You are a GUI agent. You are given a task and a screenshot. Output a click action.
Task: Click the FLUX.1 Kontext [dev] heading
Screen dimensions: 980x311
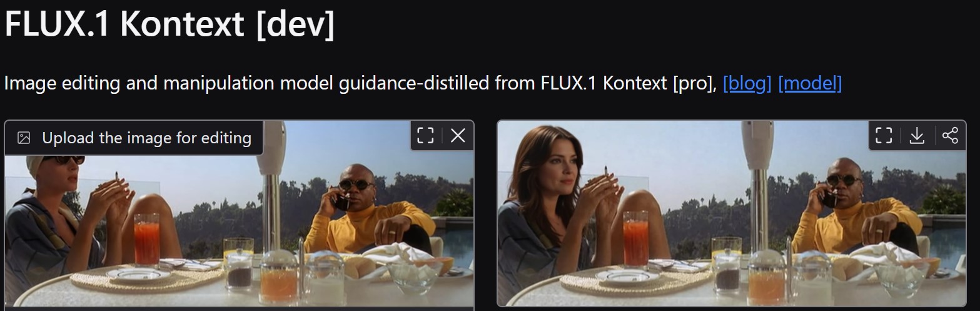[169, 24]
